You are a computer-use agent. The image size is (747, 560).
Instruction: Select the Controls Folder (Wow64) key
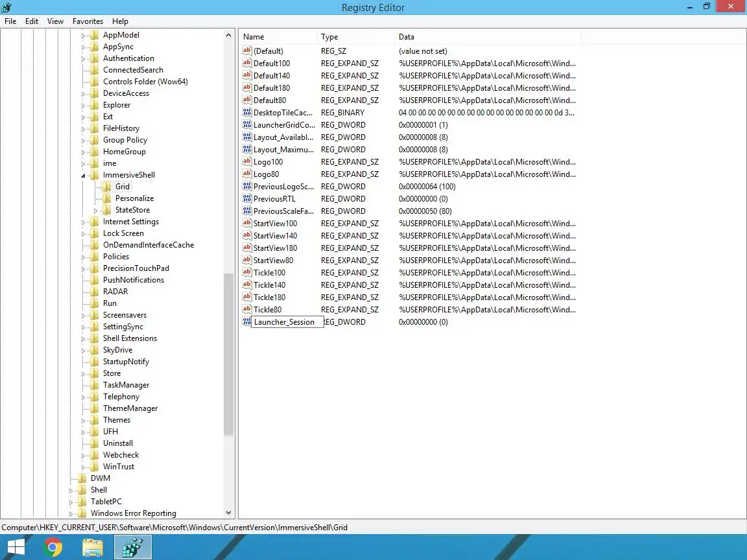(x=145, y=82)
